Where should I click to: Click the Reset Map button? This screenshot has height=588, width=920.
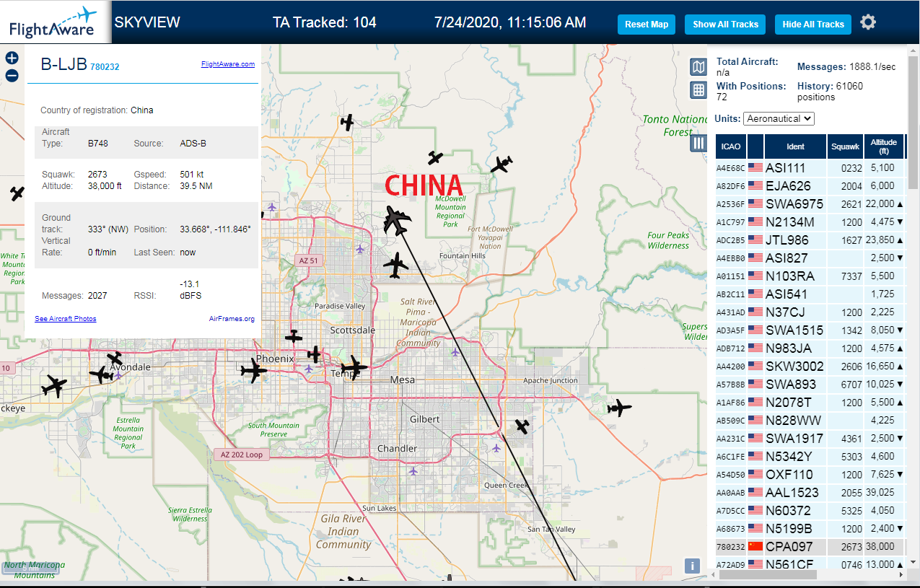pos(647,24)
